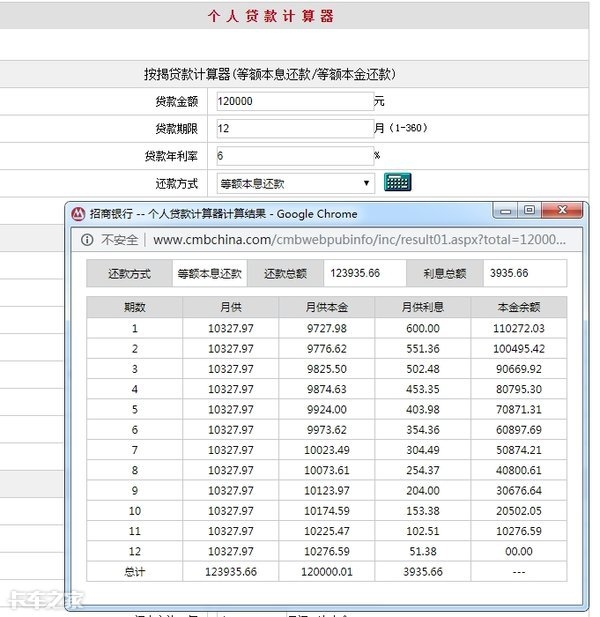Click interest 304.49 in period 7
Image resolution: width=600 pixels, height=617 pixels.
click(x=423, y=450)
